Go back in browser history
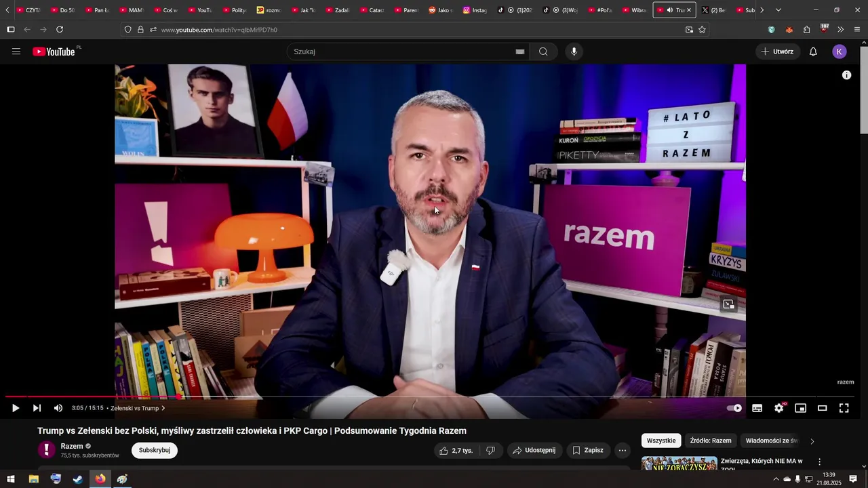This screenshot has width=868, height=488. tap(27, 30)
